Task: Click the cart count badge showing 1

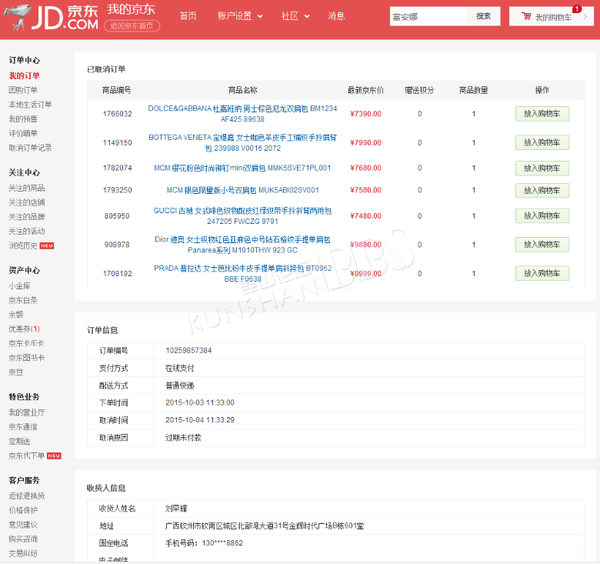Action: (x=577, y=9)
